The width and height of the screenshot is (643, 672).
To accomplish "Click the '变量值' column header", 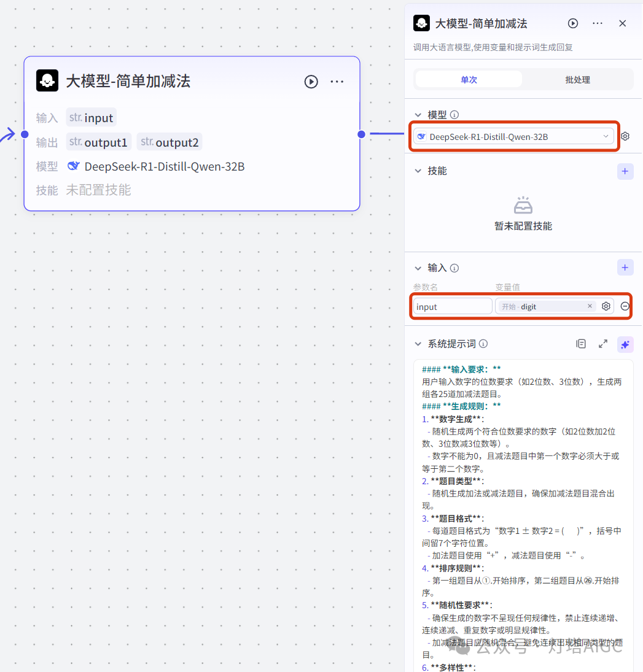I will click(x=507, y=287).
